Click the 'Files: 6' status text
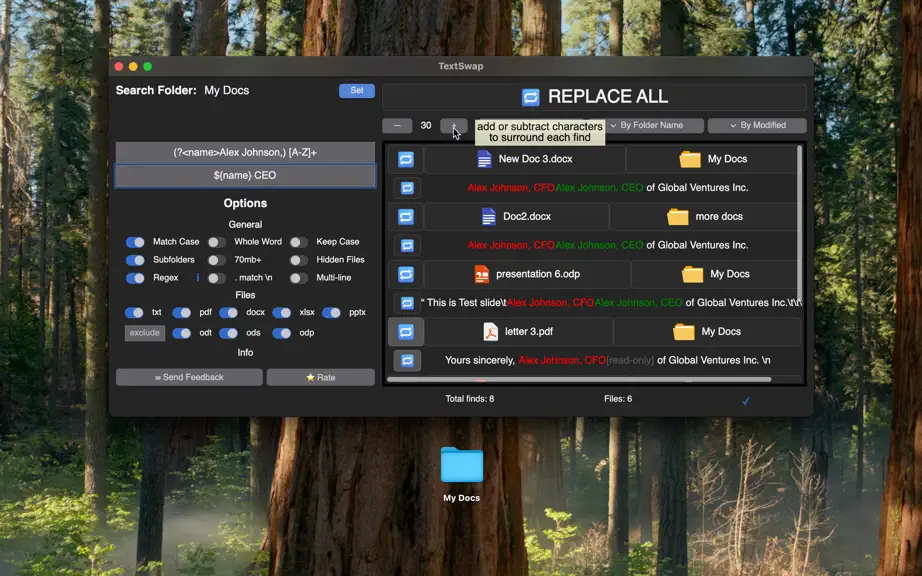Viewport: 922px width, 576px height. (618, 399)
